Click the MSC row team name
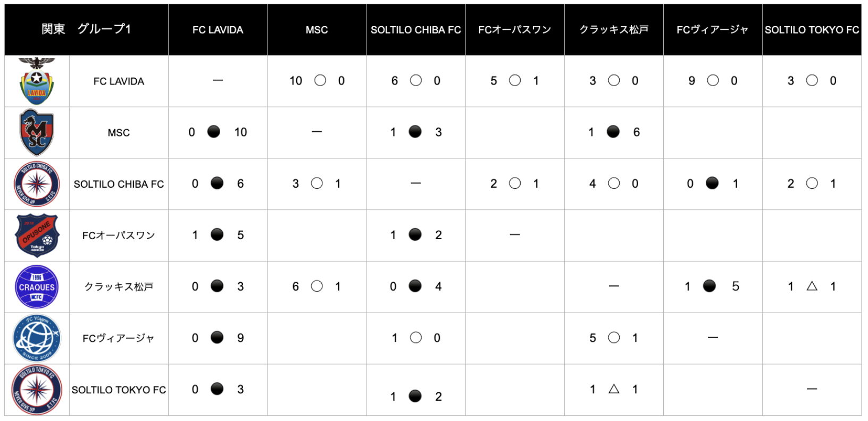The height and width of the screenshot is (421, 868). pos(119,133)
